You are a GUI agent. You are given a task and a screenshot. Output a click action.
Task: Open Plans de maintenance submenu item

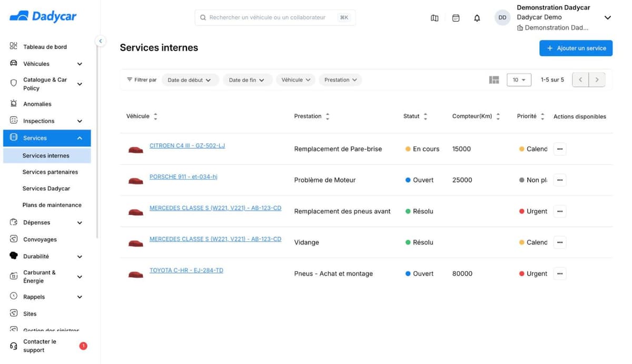tap(52, 205)
